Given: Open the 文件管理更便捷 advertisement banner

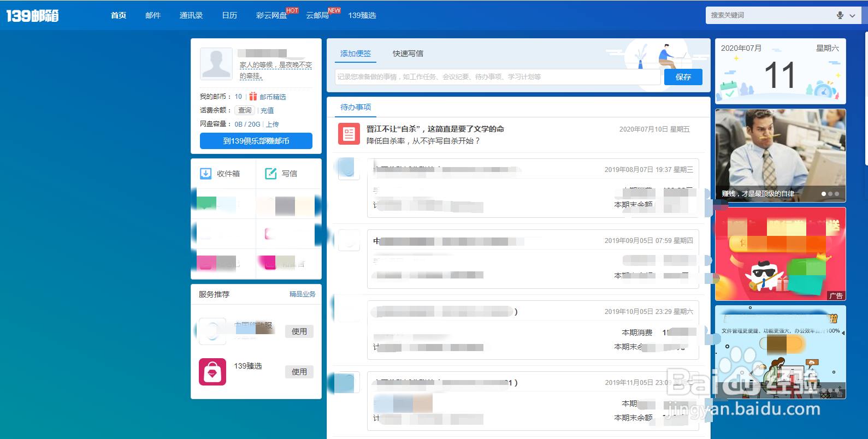Looking at the screenshot, I should pos(781,352).
